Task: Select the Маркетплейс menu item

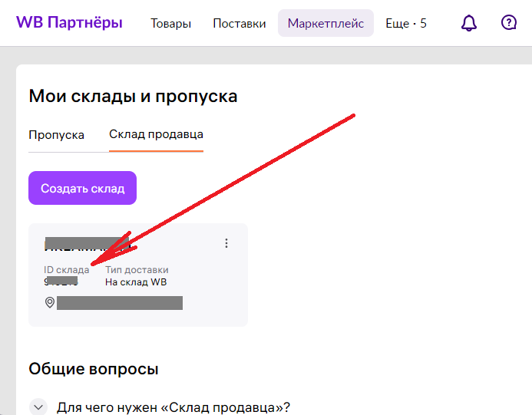Action: [x=325, y=23]
